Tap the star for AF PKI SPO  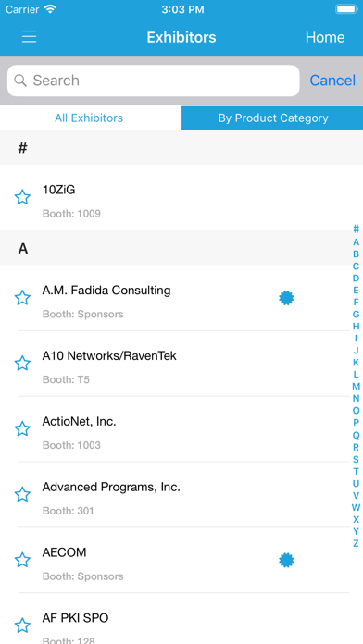pyautogui.click(x=22, y=625)
